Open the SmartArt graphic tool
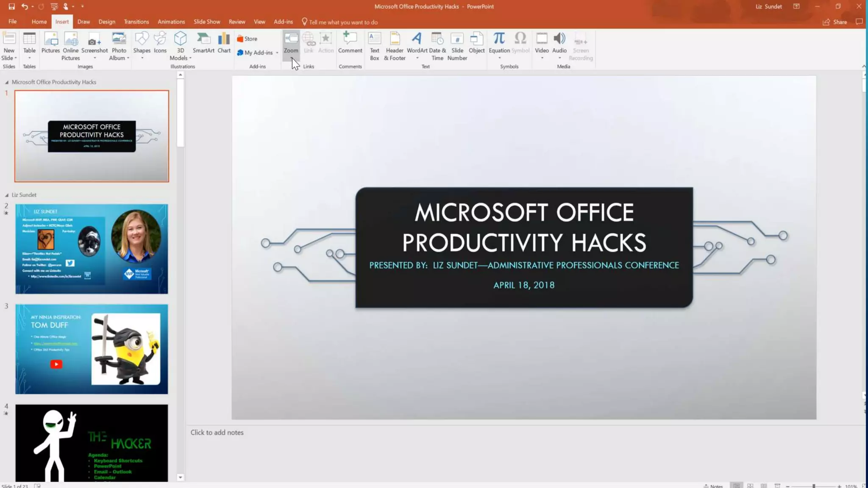Image resolution: width=868 pixels, height=488 pixels. point(203,43)
